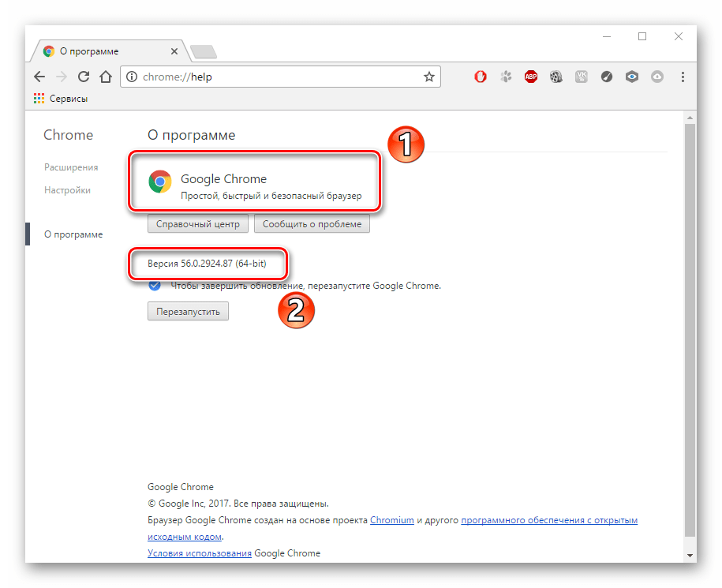This screenshot has height=588, width=722.
Task: Open the broom cleaner extension icon
Action: (x=607, y=77)
